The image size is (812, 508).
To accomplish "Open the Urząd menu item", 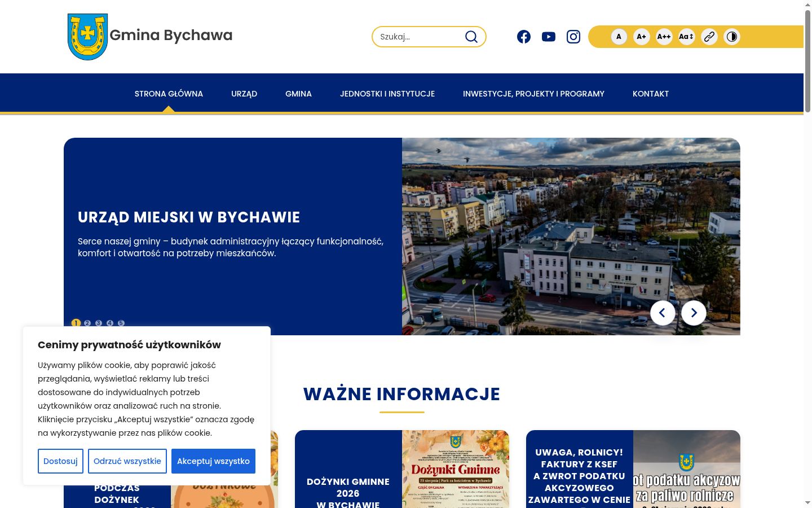I will coord(244,94).
